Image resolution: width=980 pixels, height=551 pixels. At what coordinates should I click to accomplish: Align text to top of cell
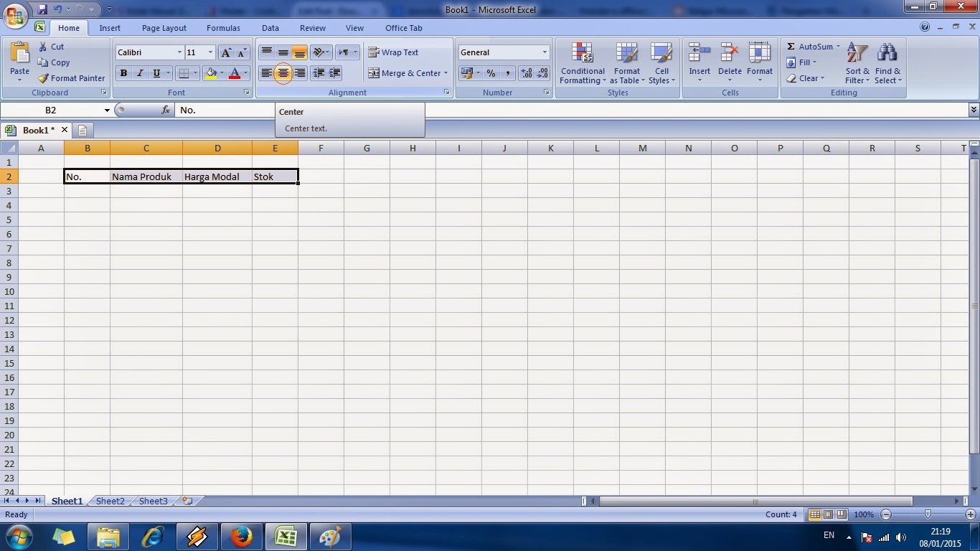[266, 52]
